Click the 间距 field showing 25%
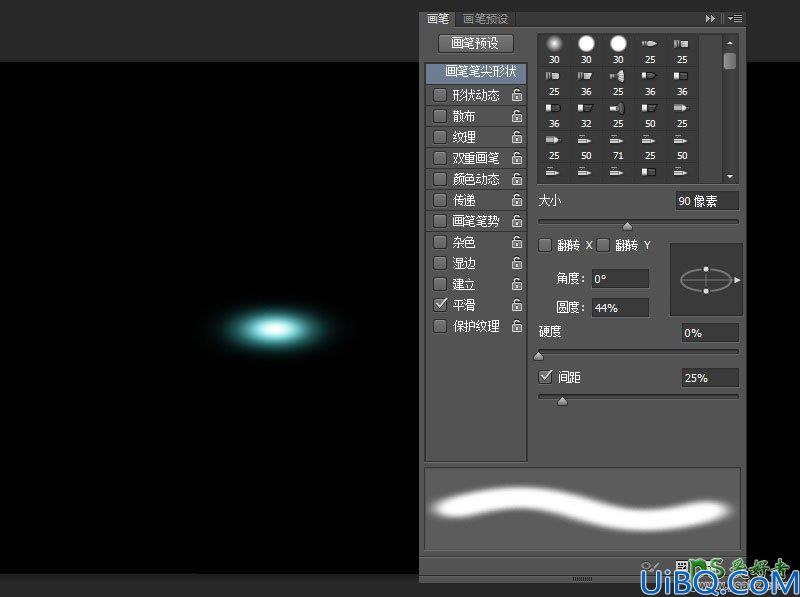The image size is (800, 597). (x=710, y=378)
